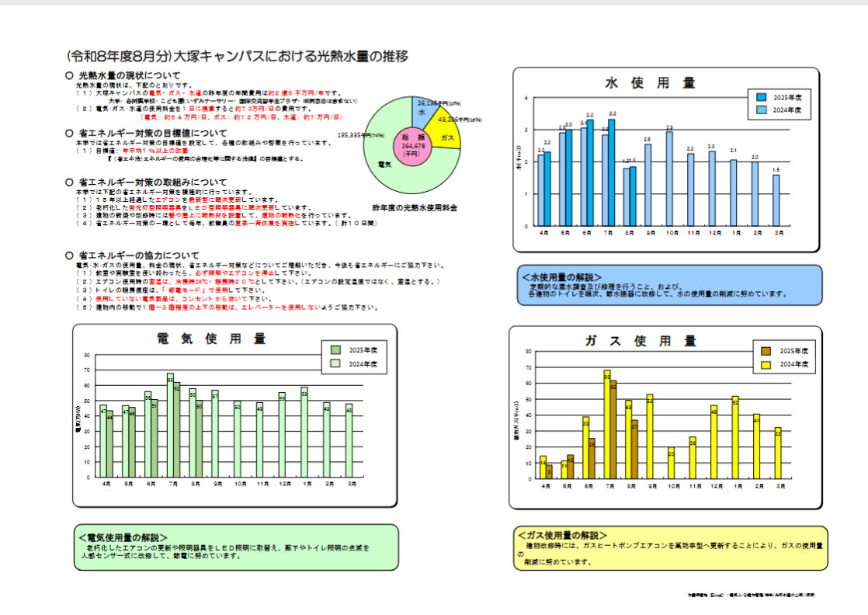Click the 2024年度 legend swatch in the electricity chart

pos(335,363)
